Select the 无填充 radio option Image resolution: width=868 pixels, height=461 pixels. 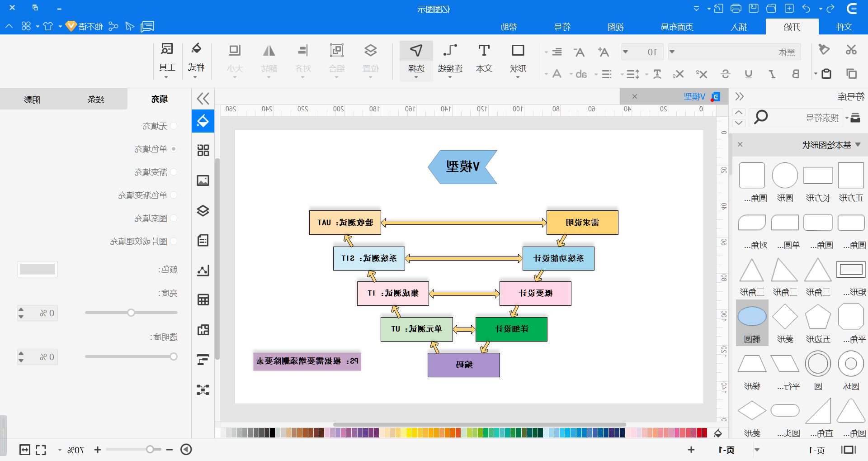tap(174, 126)
